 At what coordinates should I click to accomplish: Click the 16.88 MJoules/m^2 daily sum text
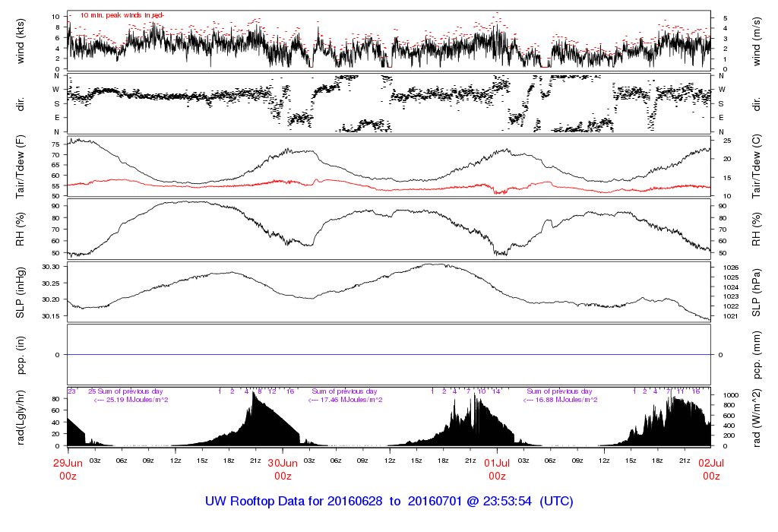point(560,400)
